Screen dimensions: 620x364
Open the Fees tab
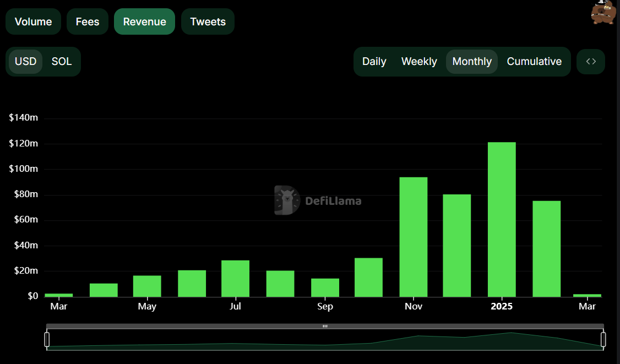click(88, 22)
